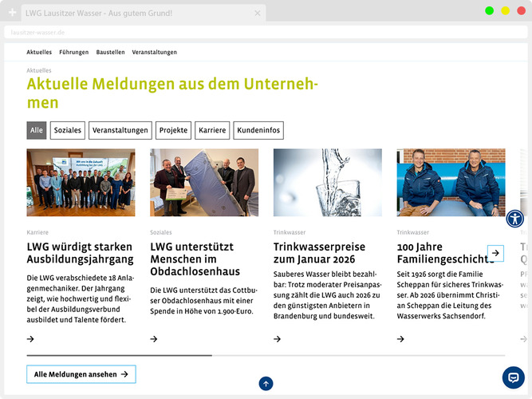Click arrow under LWG unterstützt Menschen article
The image size is (532, 399).
(154, 339)
